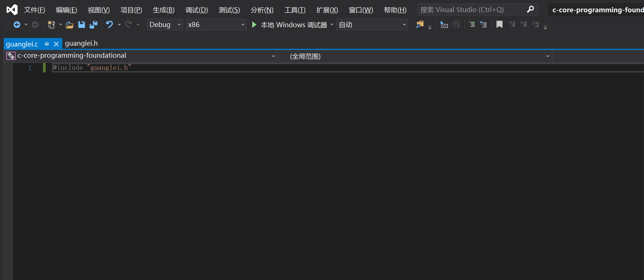This screenshot has width=644, height=280.
Task: Click the find in files icon
Action: pos(420,25)
